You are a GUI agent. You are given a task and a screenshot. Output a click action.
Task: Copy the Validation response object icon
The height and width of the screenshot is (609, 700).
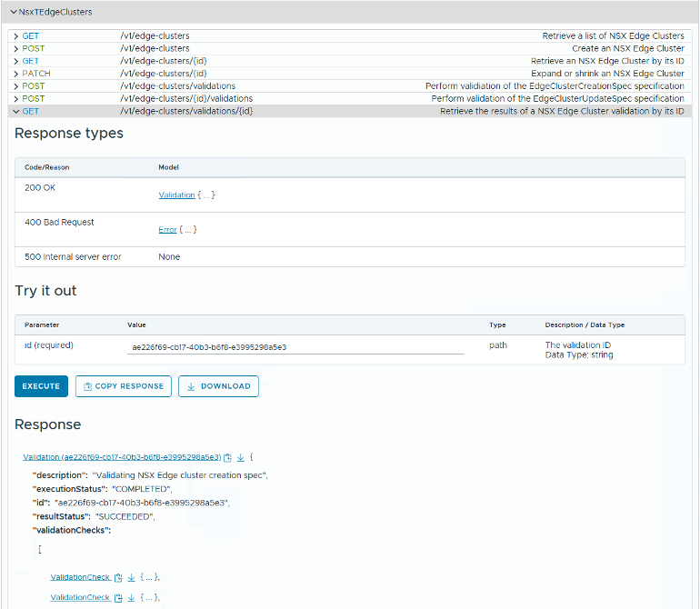pyautogui.click(x=228, y=457)
